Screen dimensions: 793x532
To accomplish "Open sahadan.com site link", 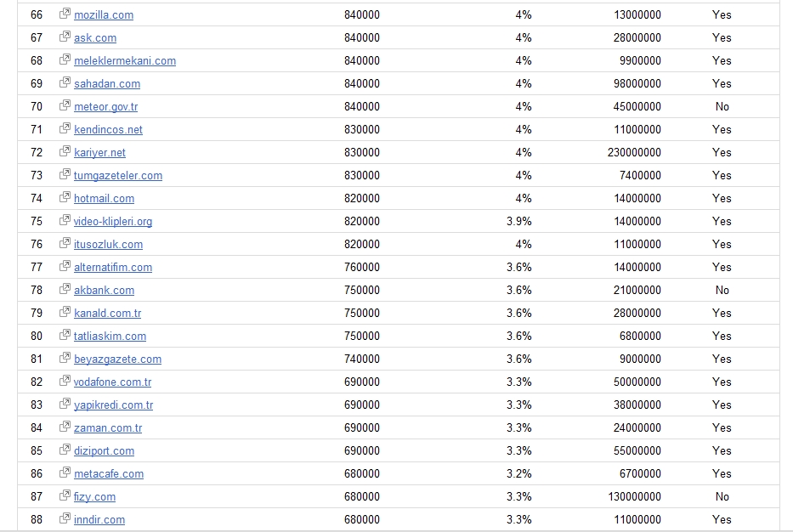I will [x=107, y=84].
